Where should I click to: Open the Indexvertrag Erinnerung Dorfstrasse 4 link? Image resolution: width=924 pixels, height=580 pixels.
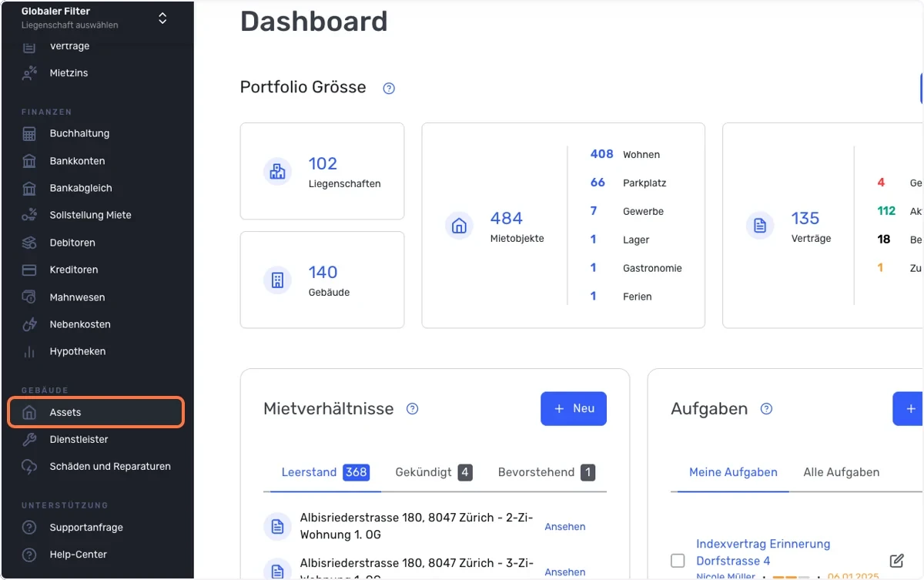point(763,552)
